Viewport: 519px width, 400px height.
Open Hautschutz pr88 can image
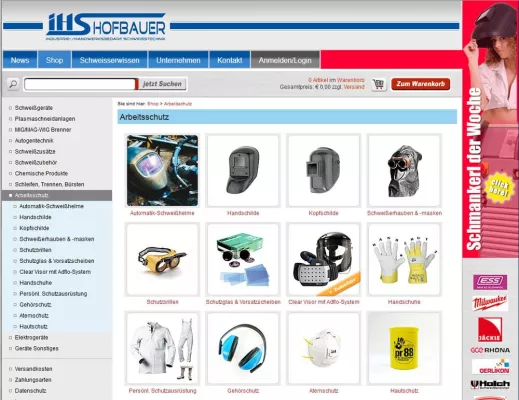pyautogui.click(x=404, y=348)
